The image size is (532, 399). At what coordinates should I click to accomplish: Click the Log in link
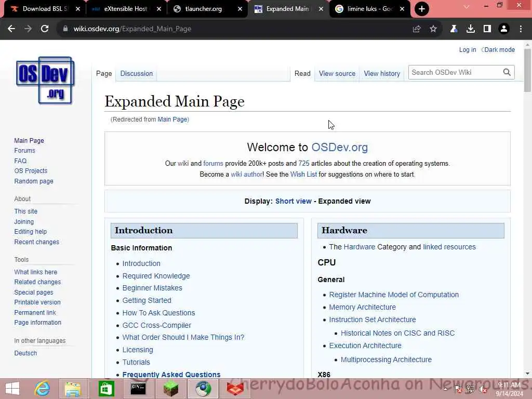(x=467, y=50)
